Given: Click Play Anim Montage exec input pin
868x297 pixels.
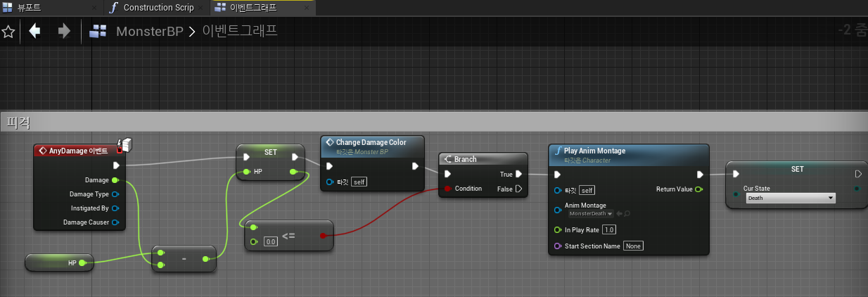Looking at the screenshot, I should [x=558, y=175].
